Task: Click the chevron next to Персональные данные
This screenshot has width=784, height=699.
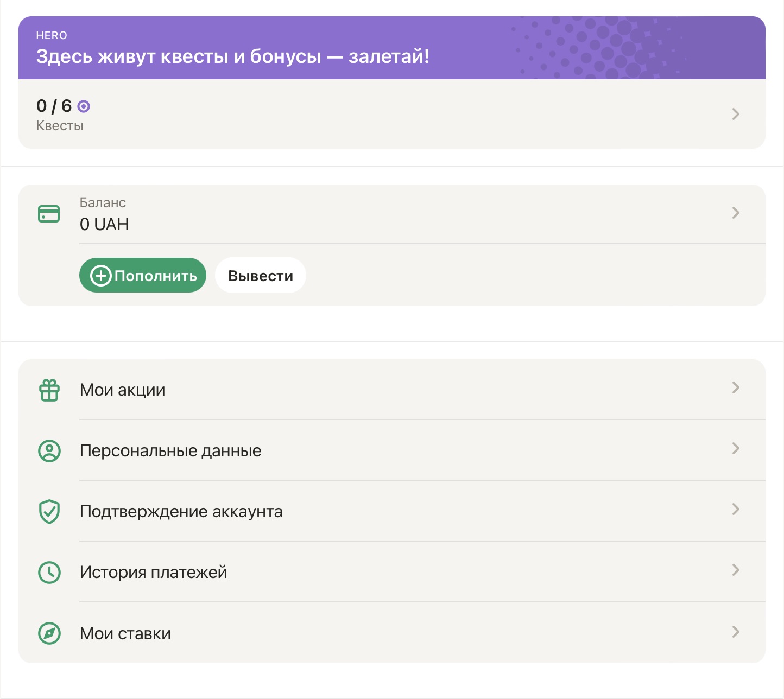Action: 736,448
